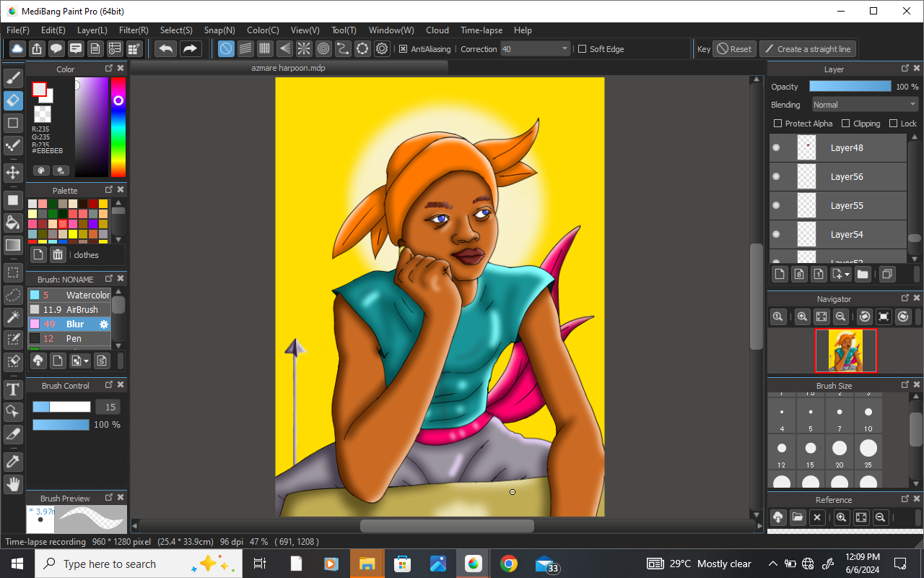Screen dimensions: 924x578
Task: Click the Undo arrow in toolbar
Action: [x=166, y=49]
